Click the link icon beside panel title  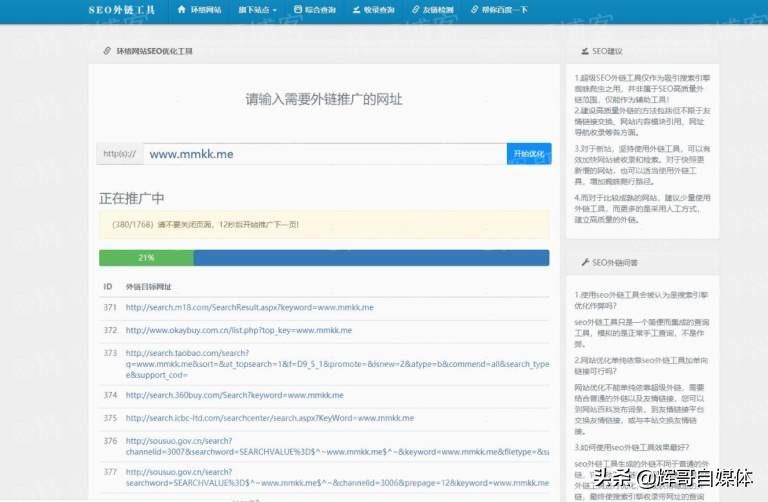pyautogui.click(x=107, y=51)
